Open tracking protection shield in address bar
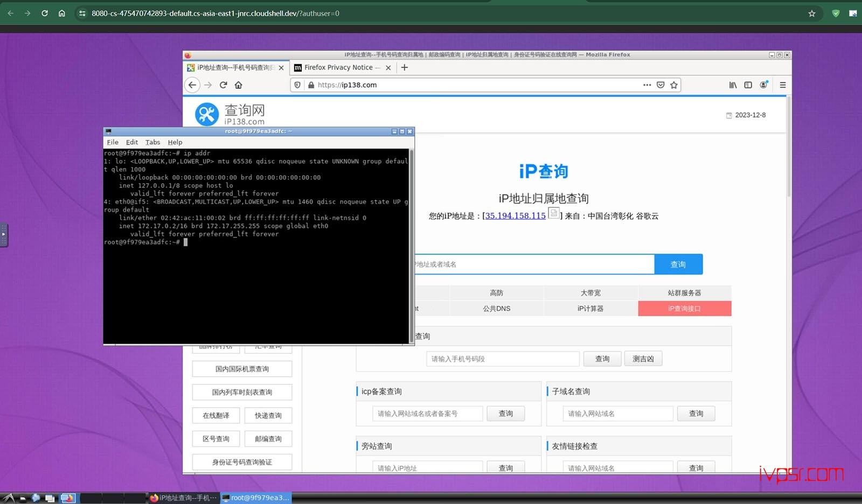The image size is (862, 504). tap(297, 85)
